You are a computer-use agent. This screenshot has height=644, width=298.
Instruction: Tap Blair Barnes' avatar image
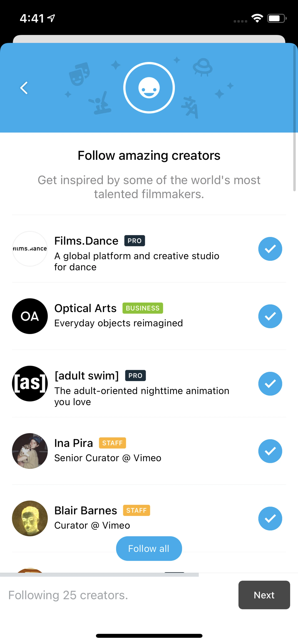[x=30, y=518]
